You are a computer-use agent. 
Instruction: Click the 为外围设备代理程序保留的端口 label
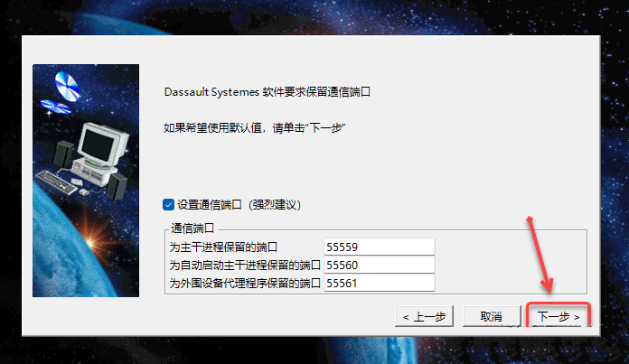pyautogui.click(x=245, y=283)
